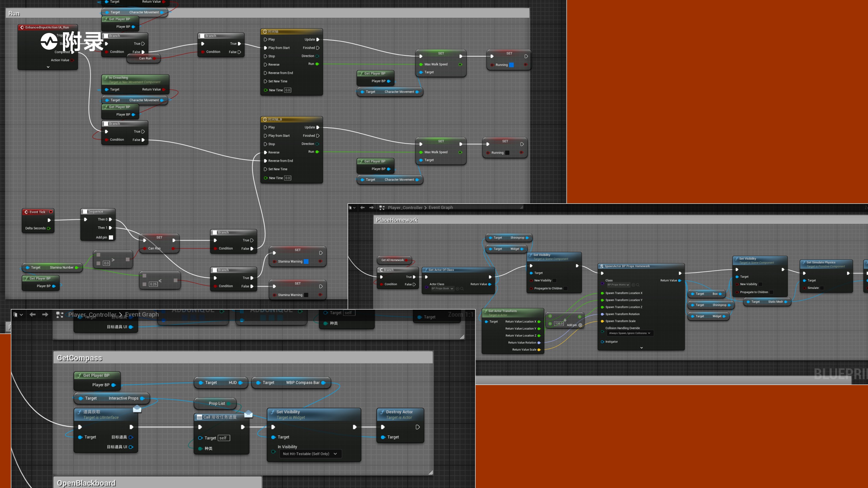868x488 pixels.
Task: Click SpawnActor BP Props Homework node icon
Action: pos(602,266)
